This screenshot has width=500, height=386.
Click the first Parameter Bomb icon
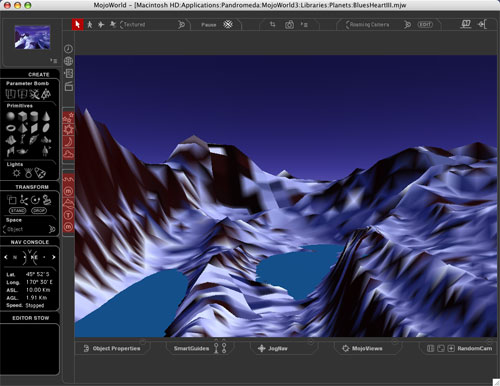click(11, 94)
